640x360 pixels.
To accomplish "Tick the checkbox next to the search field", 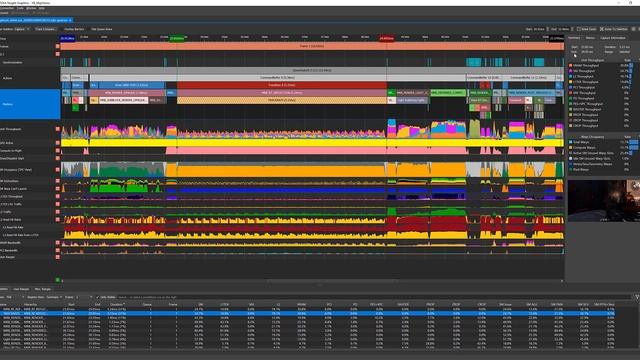I will pos(98,297).
